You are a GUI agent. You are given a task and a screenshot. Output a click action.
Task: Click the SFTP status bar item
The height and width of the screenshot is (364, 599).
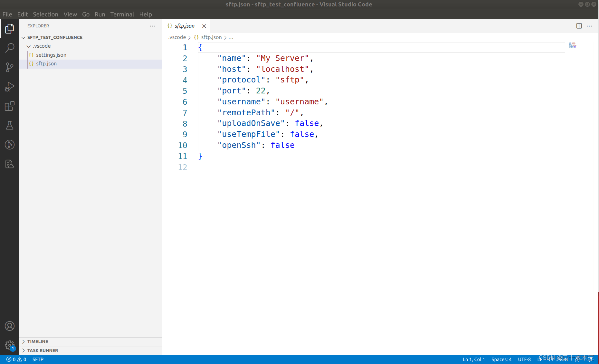click(x=38, y=359)
